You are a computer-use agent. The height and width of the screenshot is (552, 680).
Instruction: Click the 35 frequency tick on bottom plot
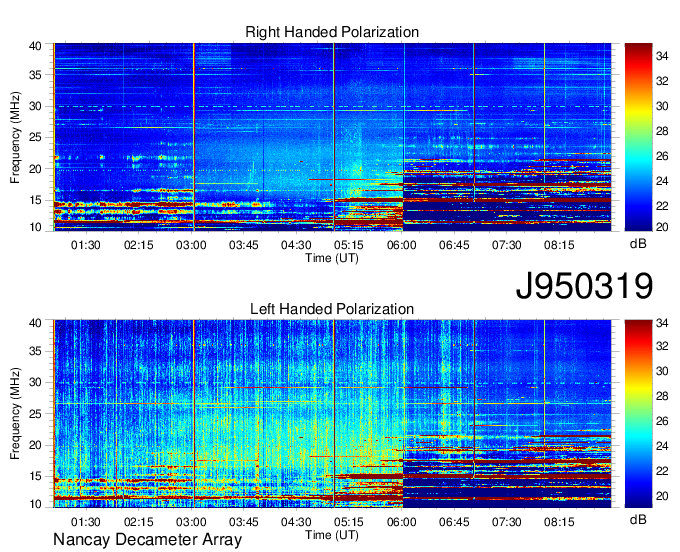point(35,351)
